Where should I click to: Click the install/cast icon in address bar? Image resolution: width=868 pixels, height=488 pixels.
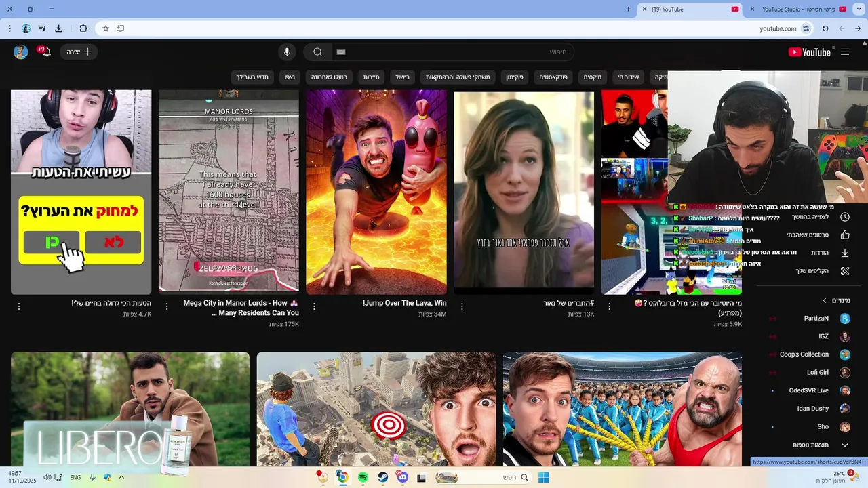coord(121,28)
